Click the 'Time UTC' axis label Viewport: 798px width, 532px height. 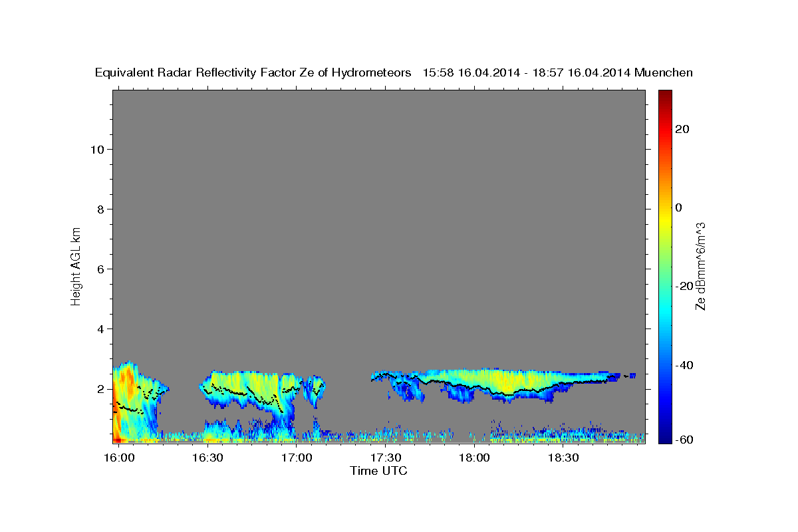[x=378, y=471]
